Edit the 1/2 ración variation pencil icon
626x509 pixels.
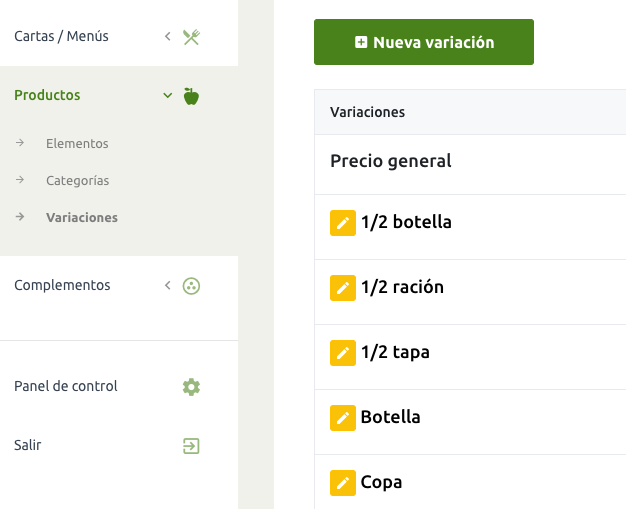click(343, 288)
